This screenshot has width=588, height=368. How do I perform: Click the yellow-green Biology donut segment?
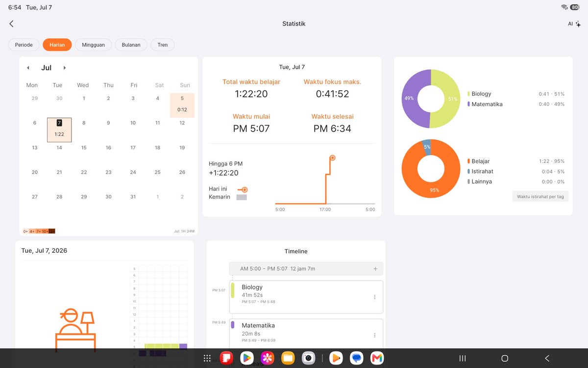tap(452, 99)
